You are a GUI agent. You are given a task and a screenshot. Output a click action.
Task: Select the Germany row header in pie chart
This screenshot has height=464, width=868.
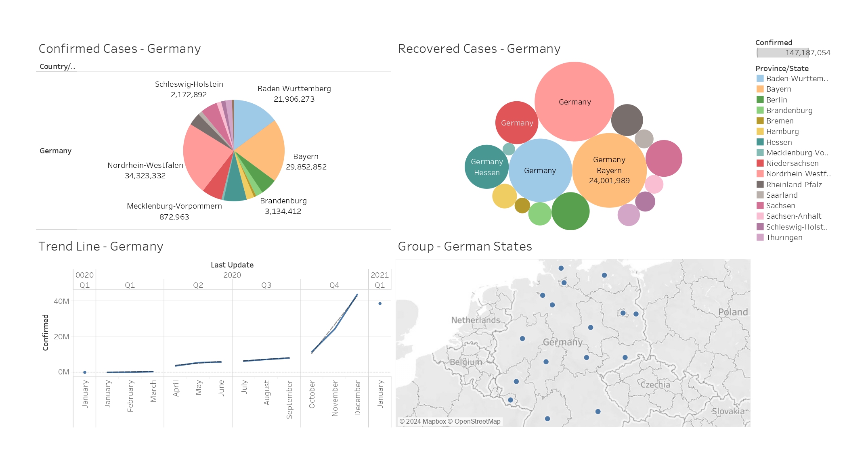56,151
